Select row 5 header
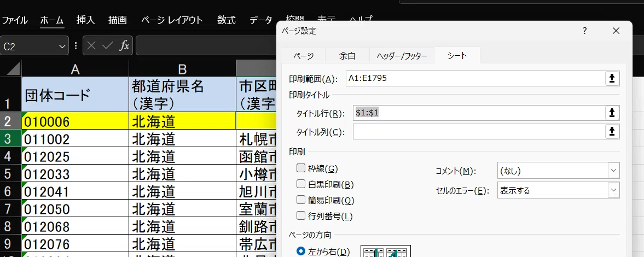Screen dimensions: 644x257 click(10, 174)
